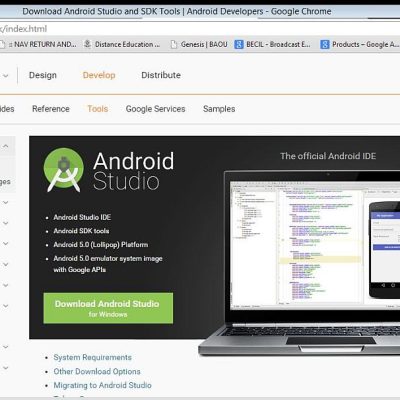Viewport: 400px width, 400px height.
Task: Open Migrating to Android Studio link
Action: tap(102, 385)
